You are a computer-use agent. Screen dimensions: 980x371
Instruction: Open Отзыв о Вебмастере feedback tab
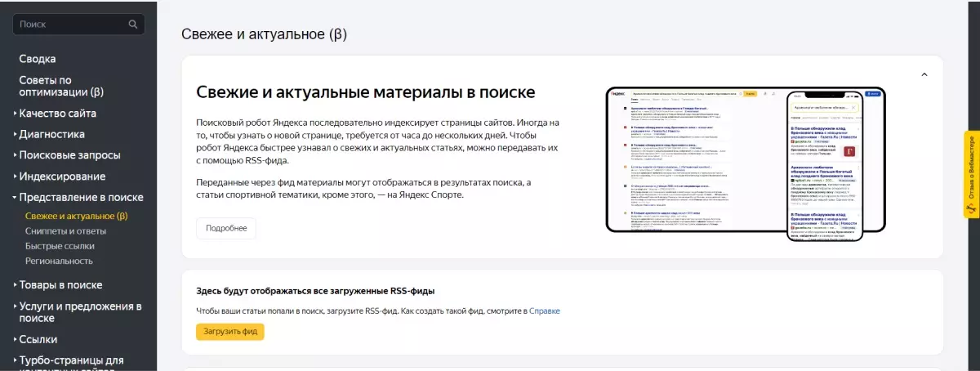(x=971, y=174)
